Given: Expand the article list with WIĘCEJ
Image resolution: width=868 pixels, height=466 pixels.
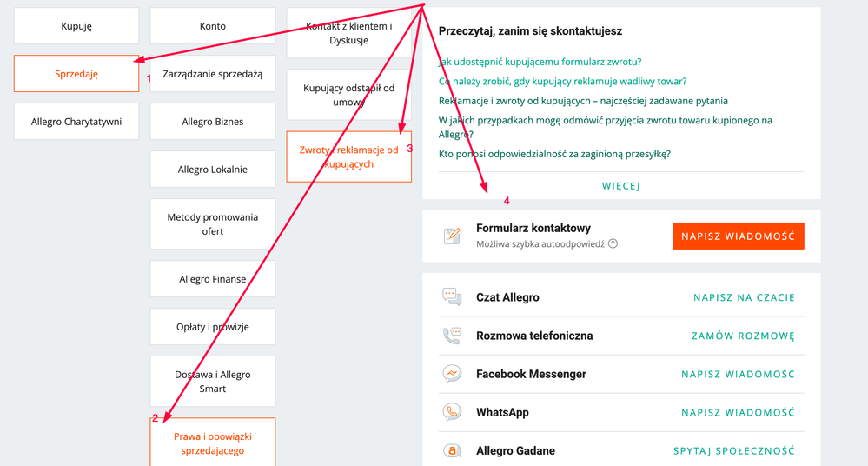Looking at the screenshot, I should [x=621, y=185].
